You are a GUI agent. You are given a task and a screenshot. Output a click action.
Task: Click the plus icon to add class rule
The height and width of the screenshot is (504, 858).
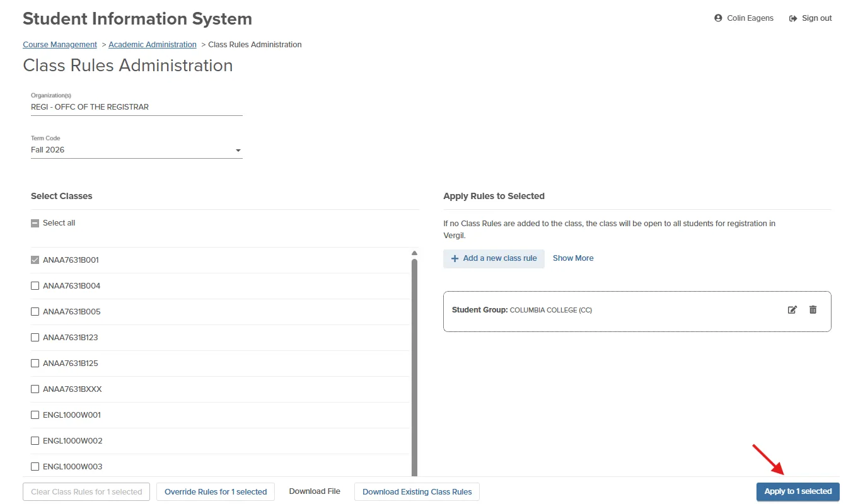(455, 258)
